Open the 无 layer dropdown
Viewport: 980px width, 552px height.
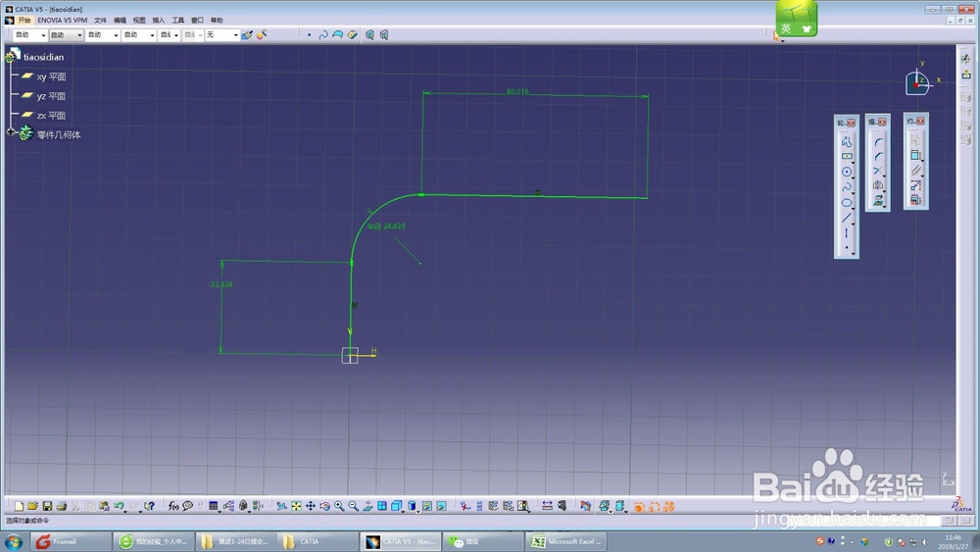221,35
